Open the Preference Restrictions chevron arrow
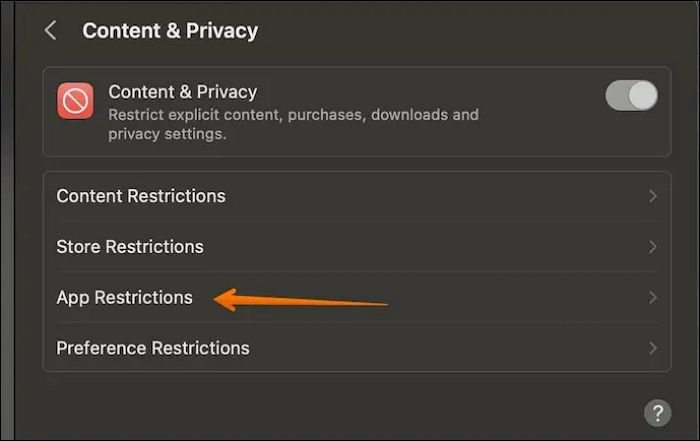 653,349
